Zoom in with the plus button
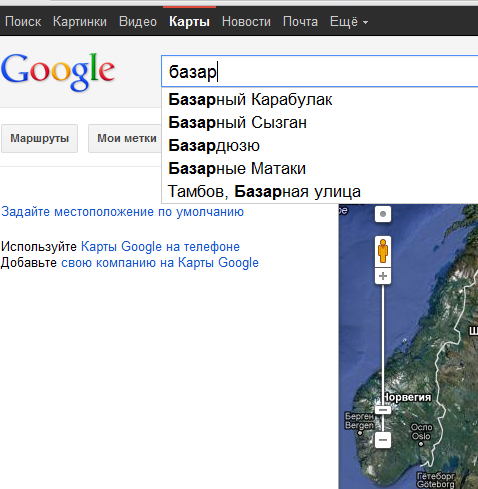The height and width of the screenshot is (489, 478). tap(383, 276)
